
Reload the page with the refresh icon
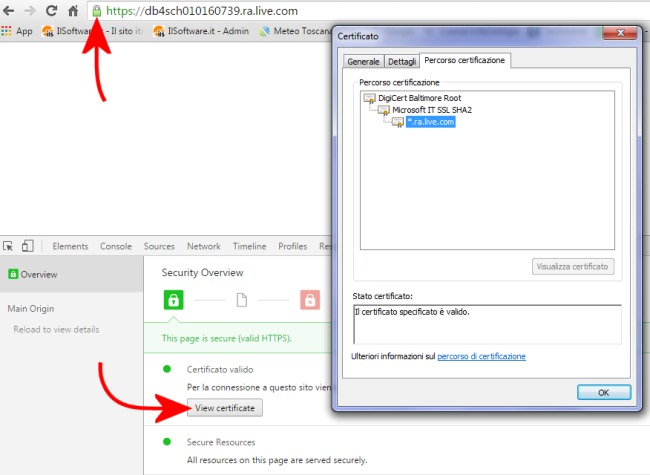click(51, 11)
